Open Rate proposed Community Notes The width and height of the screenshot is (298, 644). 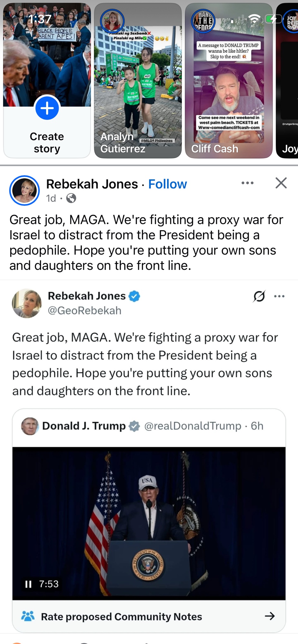[x=121, y=617]
